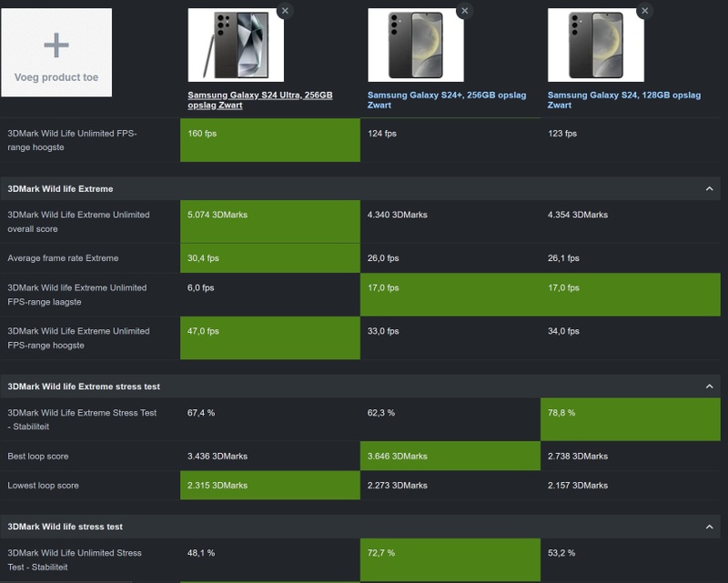
Task: Click the '53,2 %' value
Action: pos(561,553)
